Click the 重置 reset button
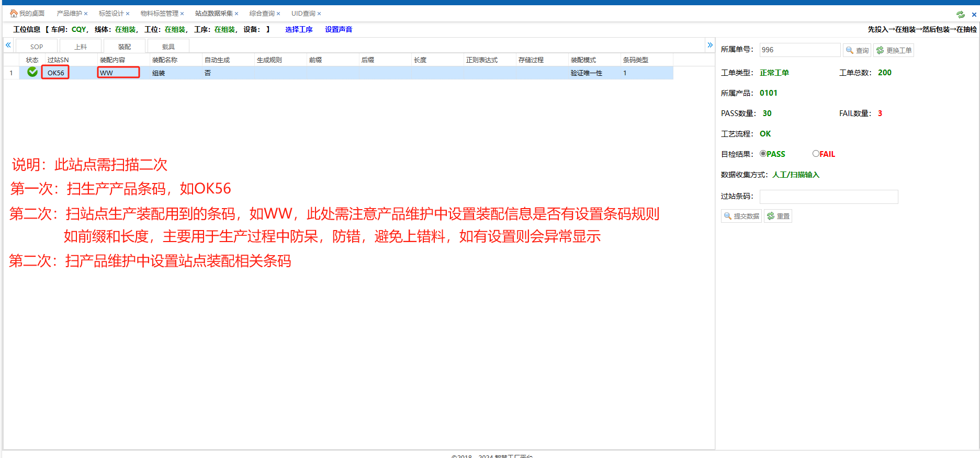Viewport: 980px width, 458px height. click(x=778, y=216)
